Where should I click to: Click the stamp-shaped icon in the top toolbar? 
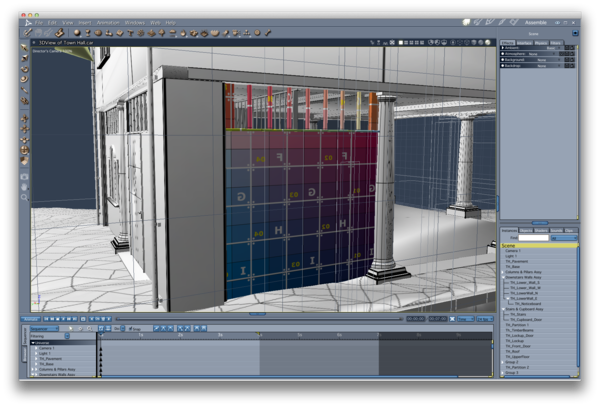59,33
